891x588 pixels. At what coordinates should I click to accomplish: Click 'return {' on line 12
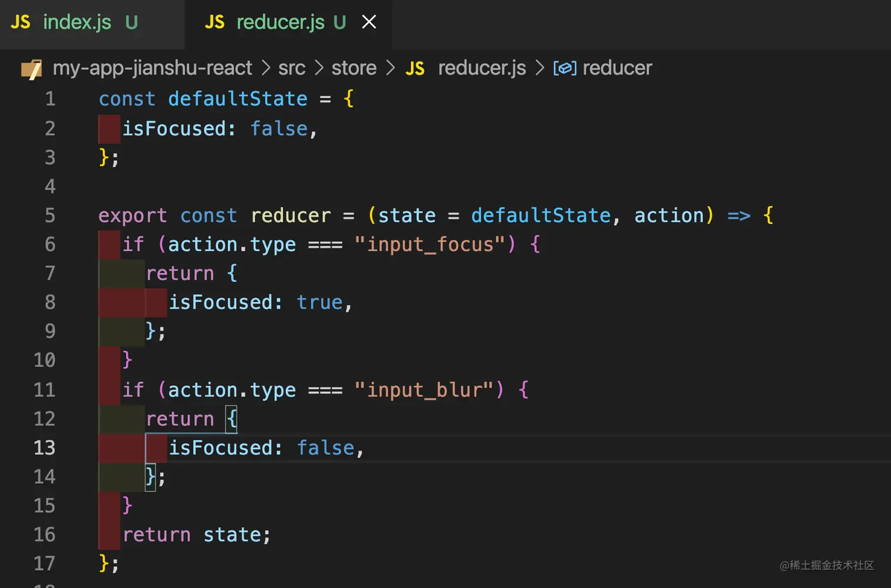[x=192, y=419]
